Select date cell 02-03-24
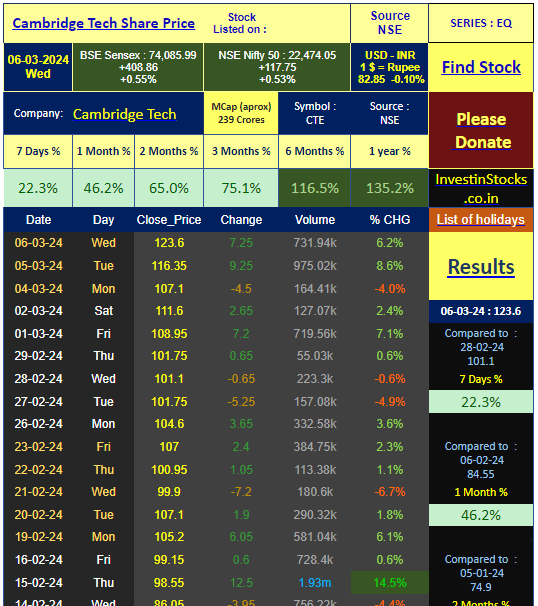The image size is (538, 606). [39, 311]
